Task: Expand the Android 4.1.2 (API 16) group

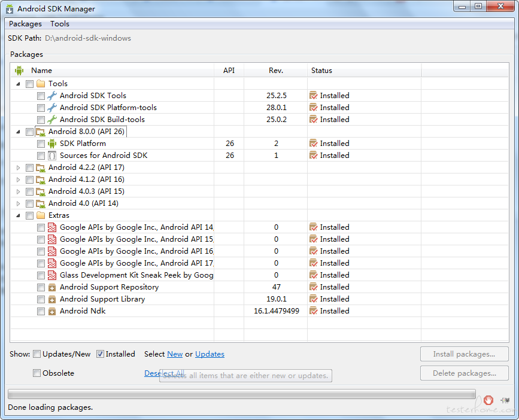Action: (x=18, y=180)
